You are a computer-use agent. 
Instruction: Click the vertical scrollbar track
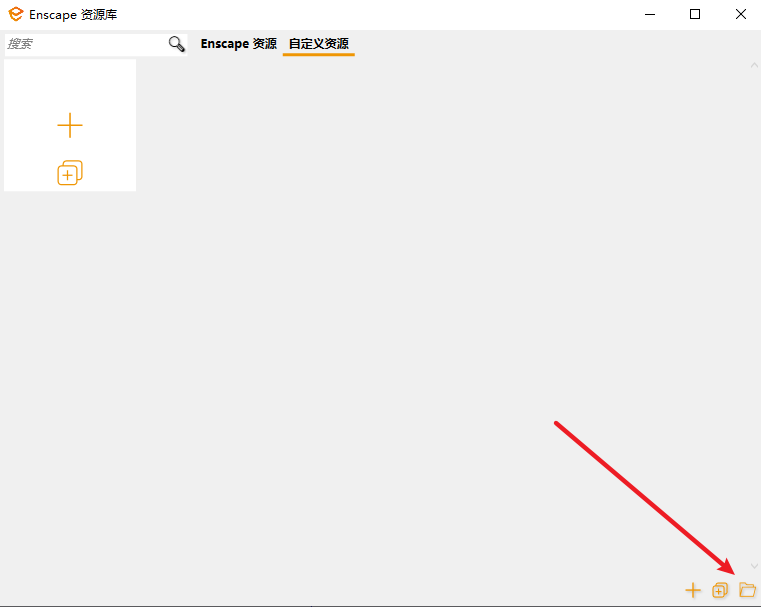coord(754,300)
